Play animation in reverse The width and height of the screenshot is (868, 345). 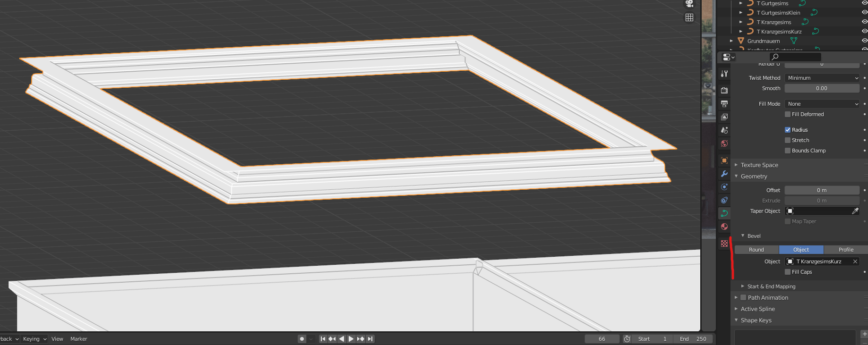coord(342,339)
